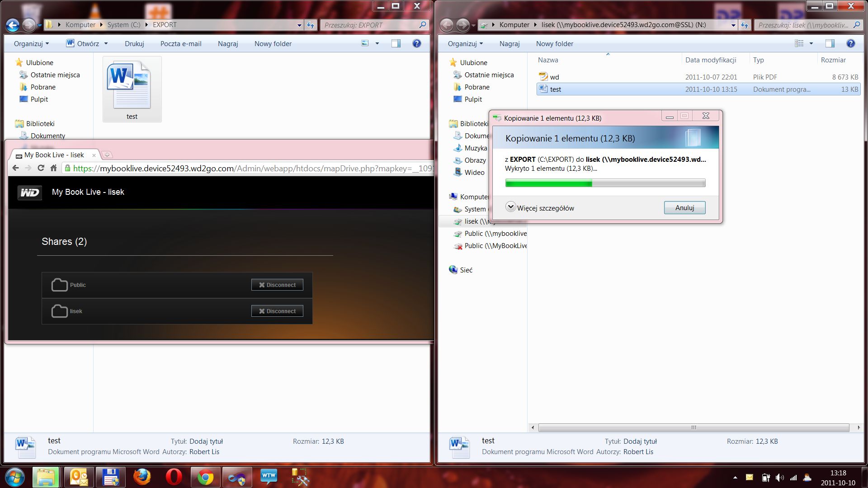Screen dimensions: 868x488
Task: Open the Otwórz dropdown arrow
Action: (106, 43)
